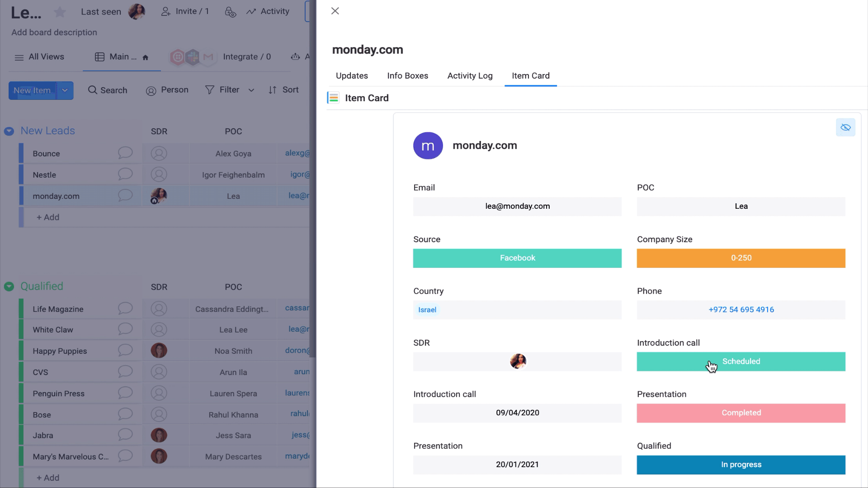Expand the Filter dropdown chevron

point(251,90)
